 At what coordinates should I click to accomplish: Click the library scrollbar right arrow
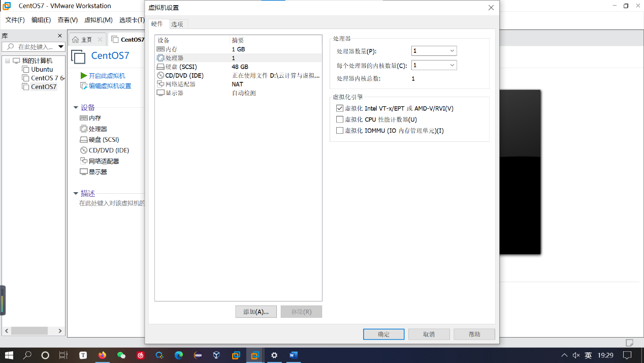click(60, 330)
